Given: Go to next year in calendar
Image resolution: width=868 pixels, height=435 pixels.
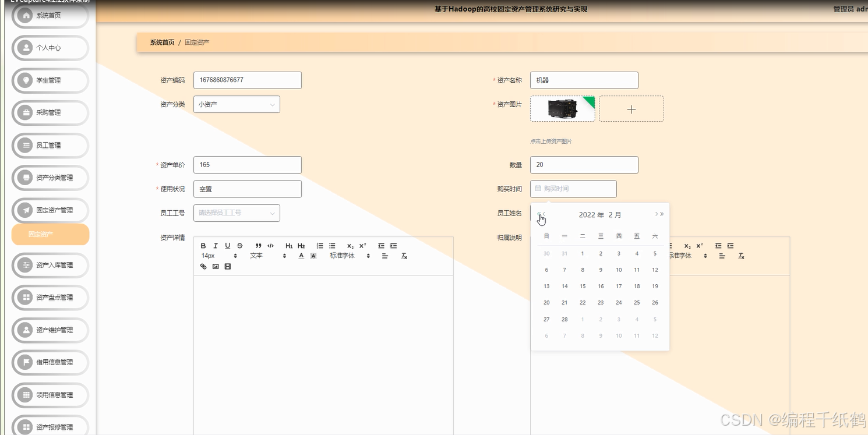Looking at the screenshot, I should pos(662,214).
